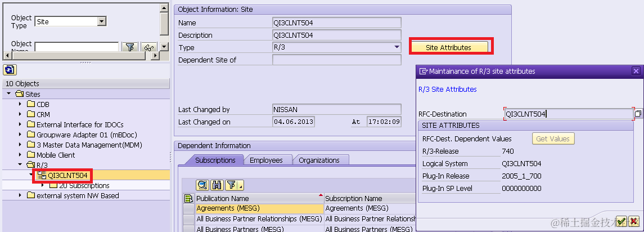Select the 20 Subscriptions tree item

tap(84, 185)
